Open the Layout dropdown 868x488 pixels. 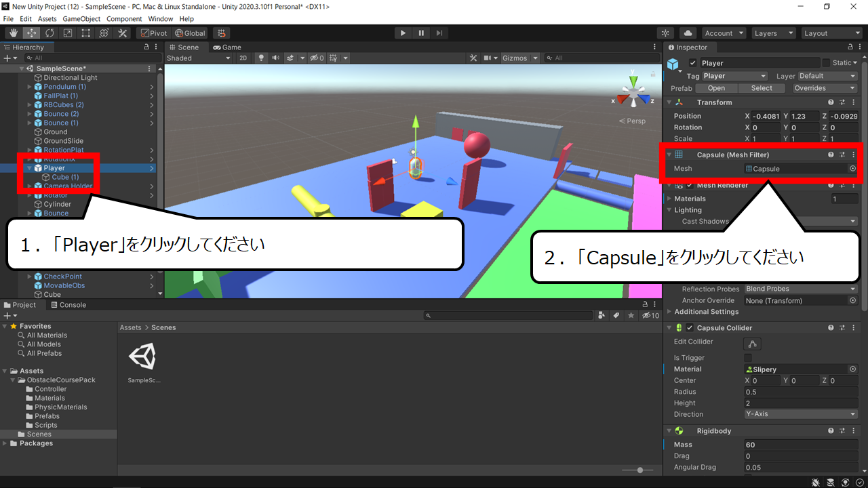tap(831, 33)
